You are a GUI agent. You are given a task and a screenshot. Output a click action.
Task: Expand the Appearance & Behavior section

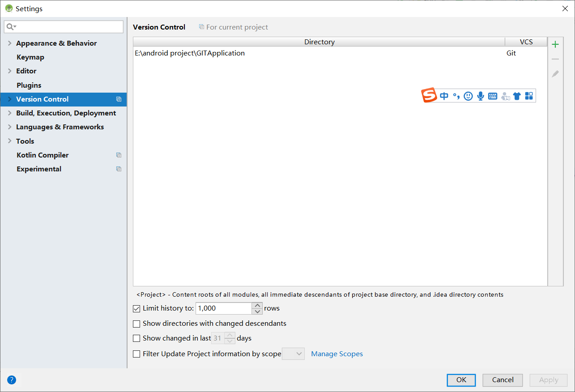pos(9,43)
